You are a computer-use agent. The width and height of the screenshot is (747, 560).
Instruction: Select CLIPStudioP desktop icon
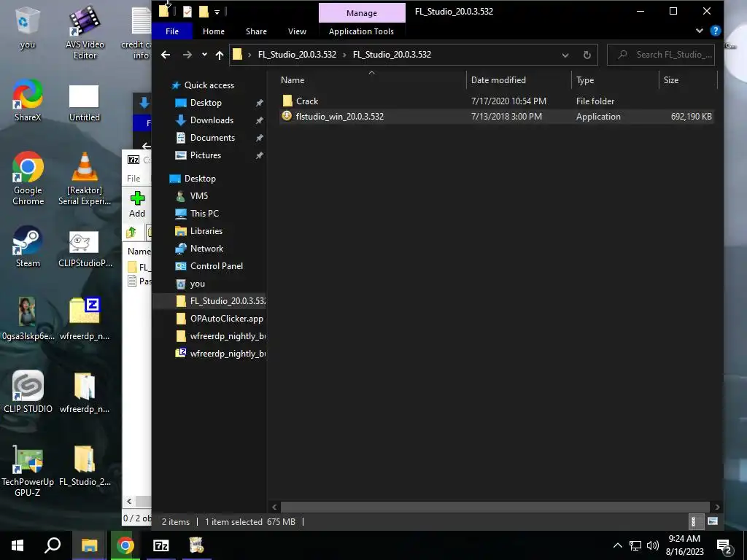[85, 249]
